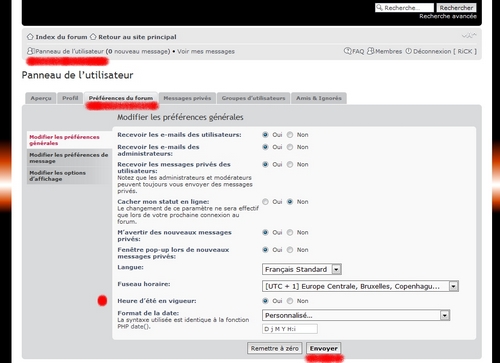
Task: Select Oui for Cacher mon statut en ligne
Action: tap(265, 202)
